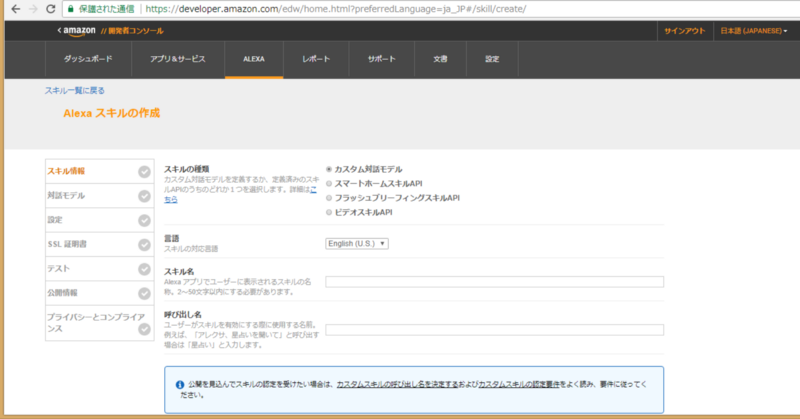Screen dimensions: 800x419
Task: Open the English (U.S.) language dropdown
Action: pos(357,243)
